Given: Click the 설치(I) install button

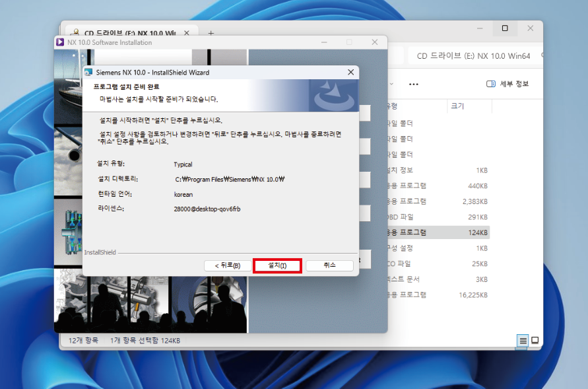Looking at the screenshot, I should [277, 265].
